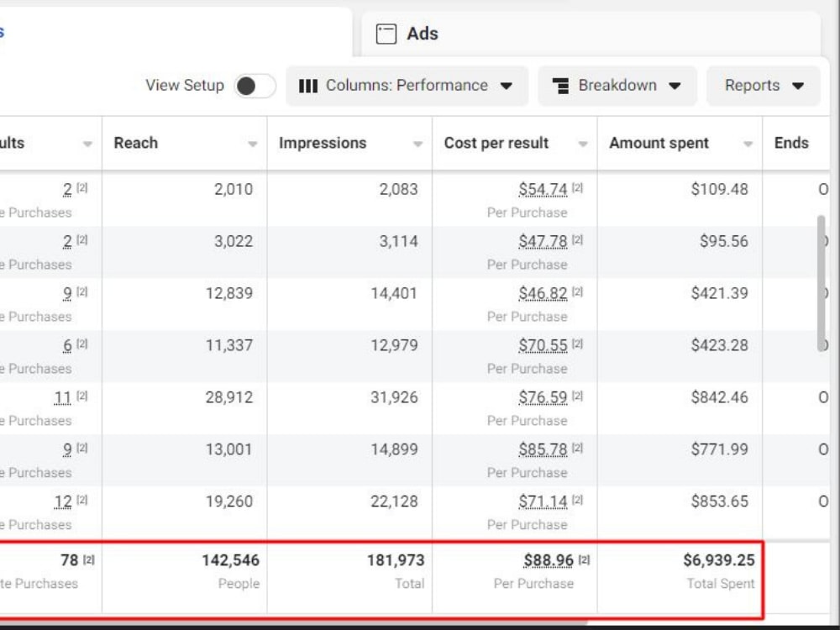Click the 12 results value link
The image size is (840, 630).
63,501
